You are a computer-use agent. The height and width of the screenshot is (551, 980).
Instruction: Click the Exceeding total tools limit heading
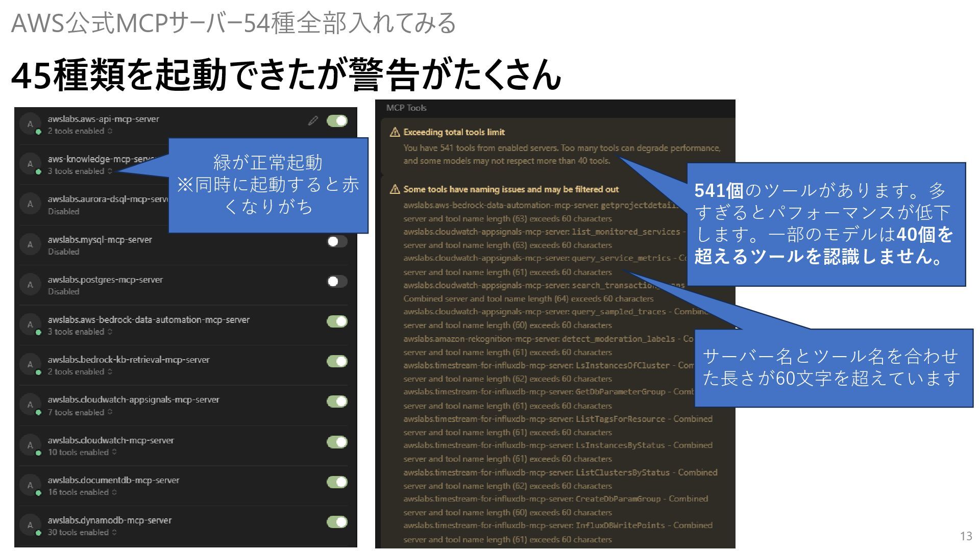pos(454,132)
